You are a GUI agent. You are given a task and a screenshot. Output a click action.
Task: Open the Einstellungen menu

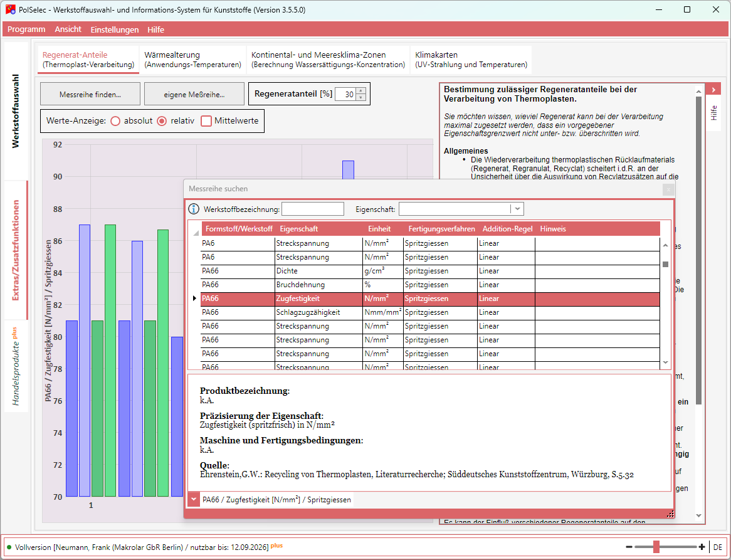115,29
